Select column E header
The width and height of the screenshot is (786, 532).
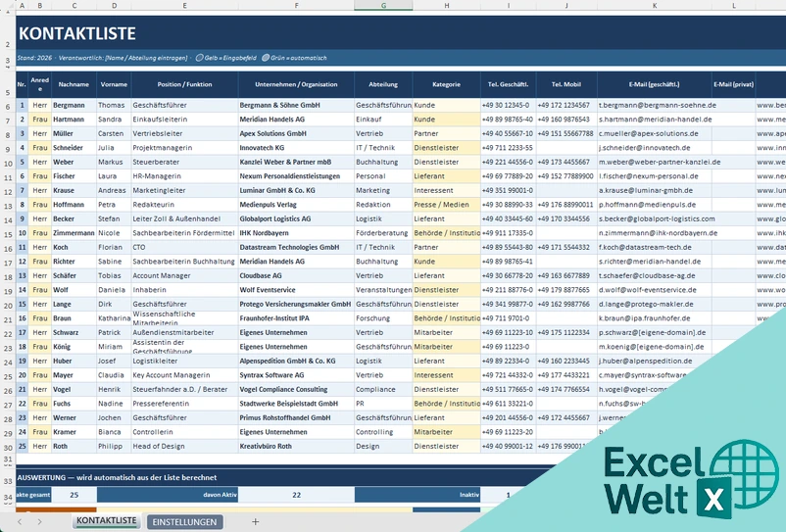[184, 6]
